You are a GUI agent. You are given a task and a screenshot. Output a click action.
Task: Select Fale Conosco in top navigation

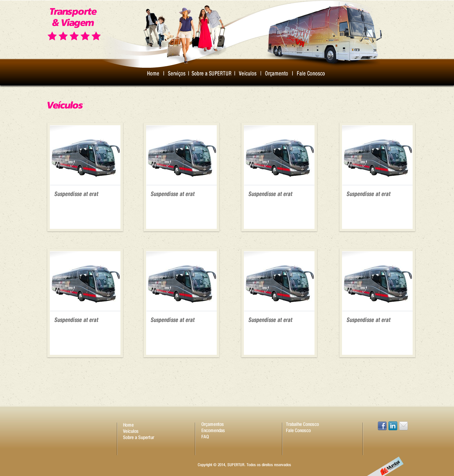click(310, 74)
